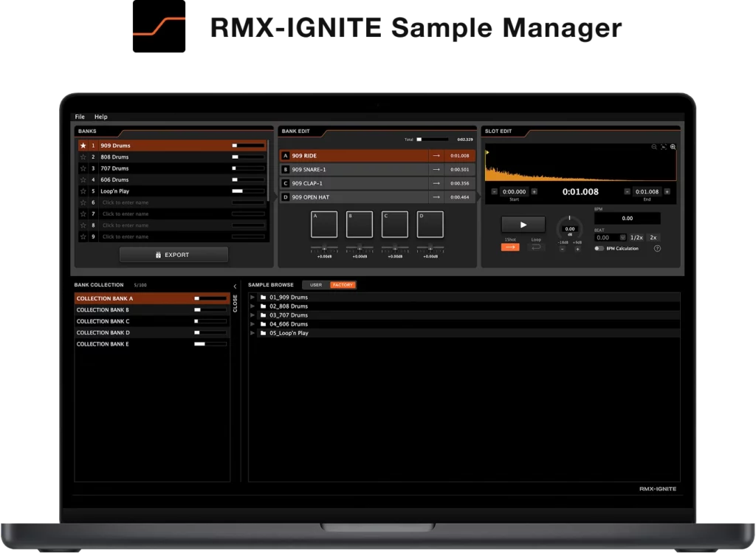
Task: Enable the BPM Calculation switch
Action: coord(599,249)
